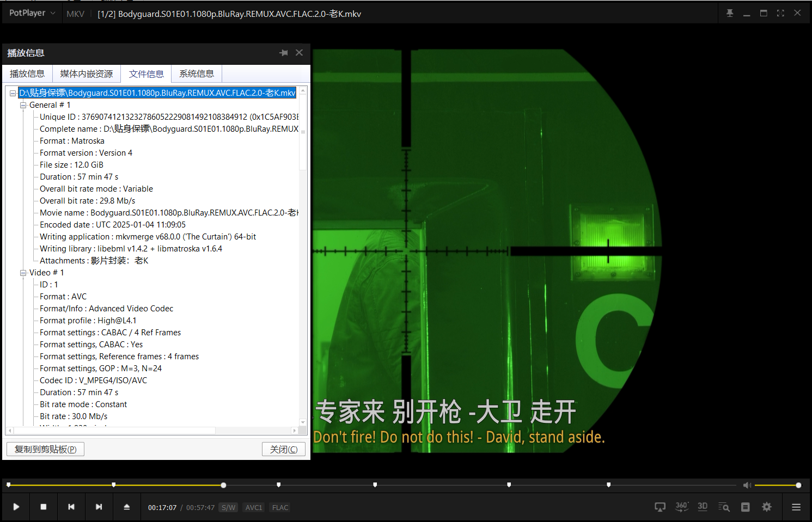Play the video
This screenshot has height=522, width=812.
[16, 507]
